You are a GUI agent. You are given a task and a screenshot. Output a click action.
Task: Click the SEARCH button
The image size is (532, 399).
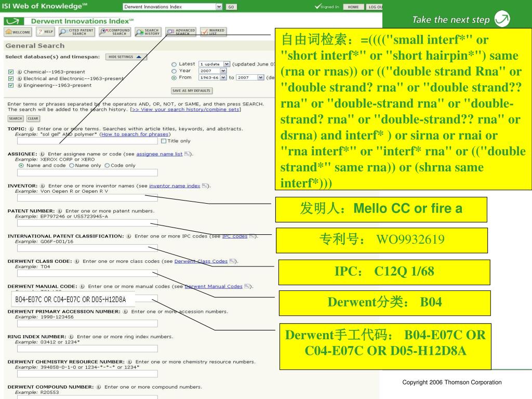point(15,118)
